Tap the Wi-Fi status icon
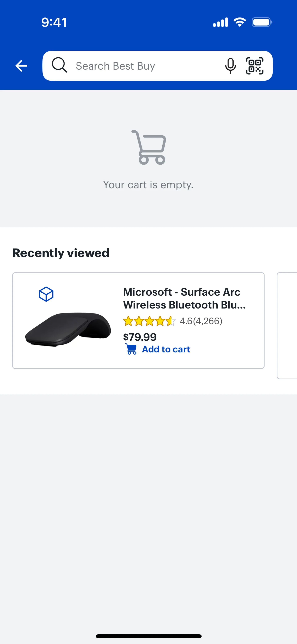The image size is (297, 644). pos(239,22)
